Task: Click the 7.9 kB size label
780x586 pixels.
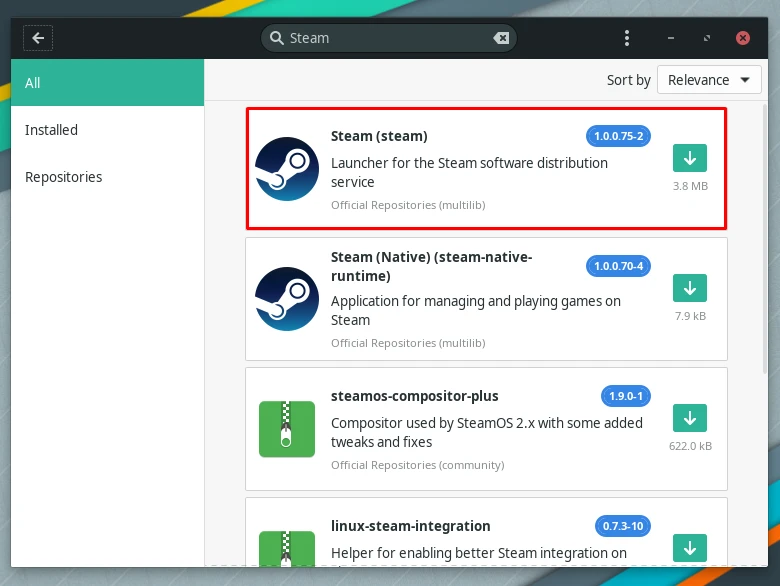Action: [690, 316]
